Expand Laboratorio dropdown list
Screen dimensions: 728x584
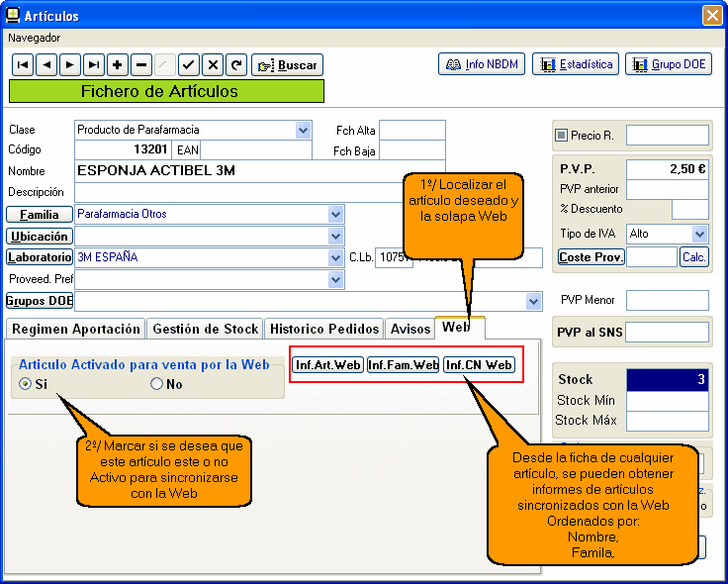point(335,257)
